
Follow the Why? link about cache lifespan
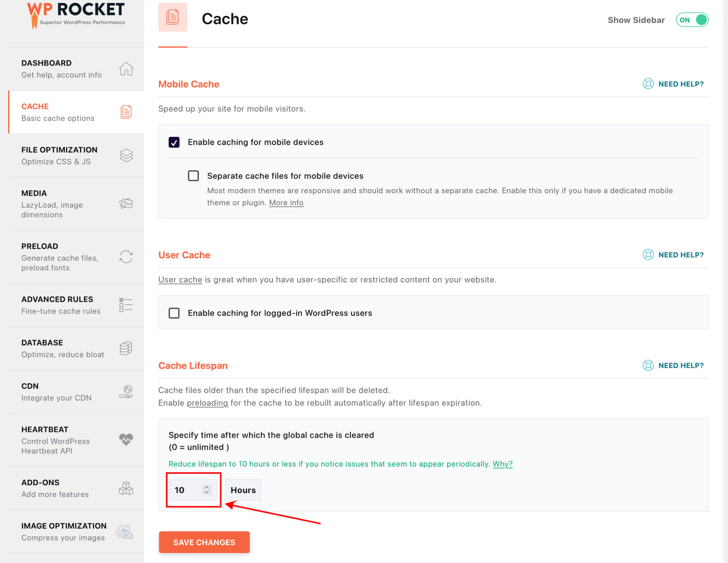[x=502, y=464]
